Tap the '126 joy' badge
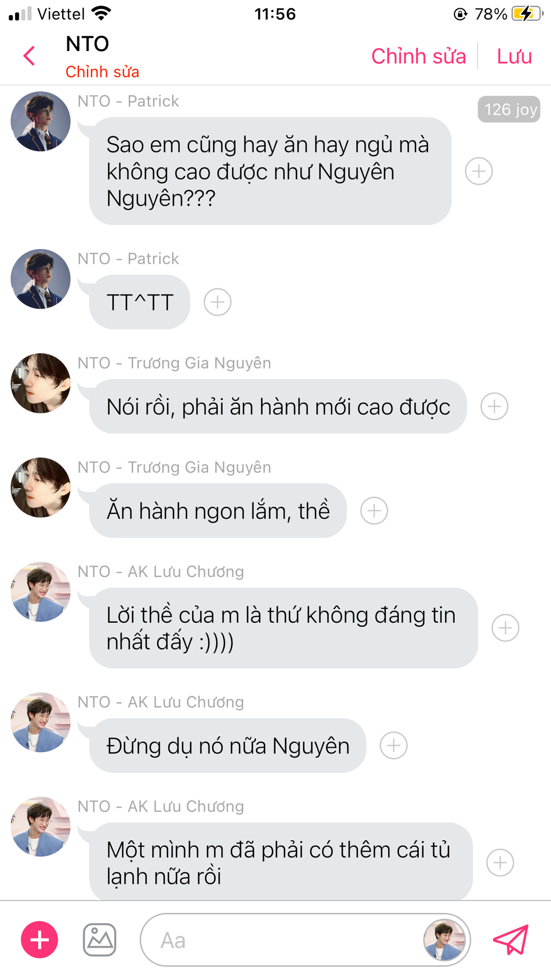This screenshot has height=980, width=551. click(509, 109)
